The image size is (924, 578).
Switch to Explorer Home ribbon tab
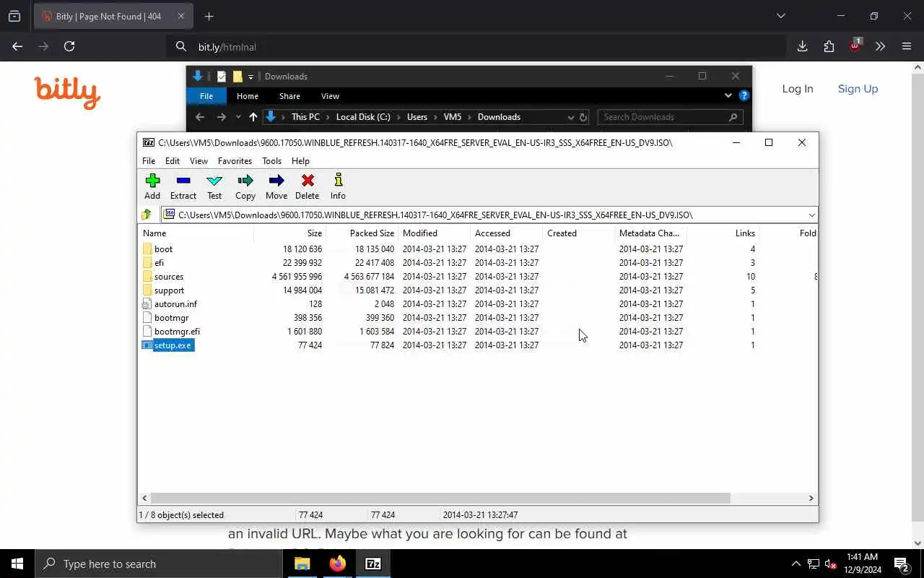248,96
